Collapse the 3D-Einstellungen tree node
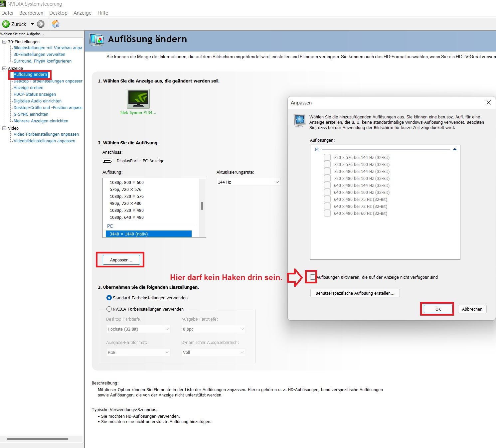Image resolution: width=496 pixels, height=448 pixels. tap(4, 42)
